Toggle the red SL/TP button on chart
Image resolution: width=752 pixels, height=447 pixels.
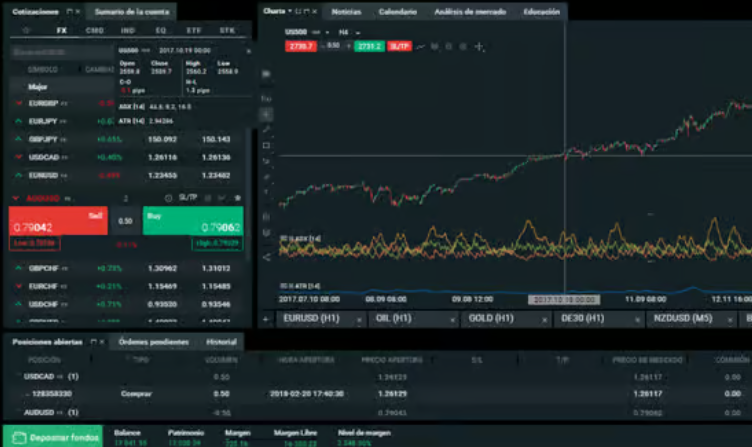[399, 46]
